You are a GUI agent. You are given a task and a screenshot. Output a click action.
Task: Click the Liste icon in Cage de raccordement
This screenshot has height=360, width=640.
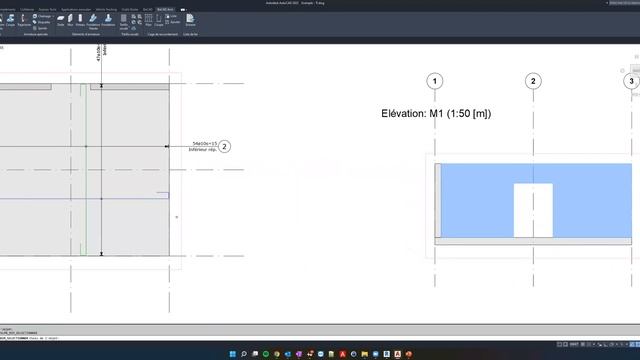tap(171, 16)
